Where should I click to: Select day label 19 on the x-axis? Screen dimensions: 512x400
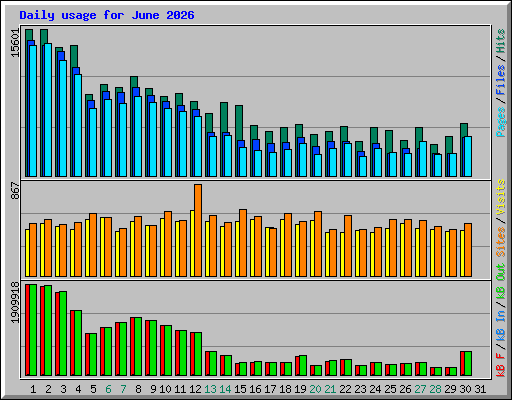(x=300, y=389)
